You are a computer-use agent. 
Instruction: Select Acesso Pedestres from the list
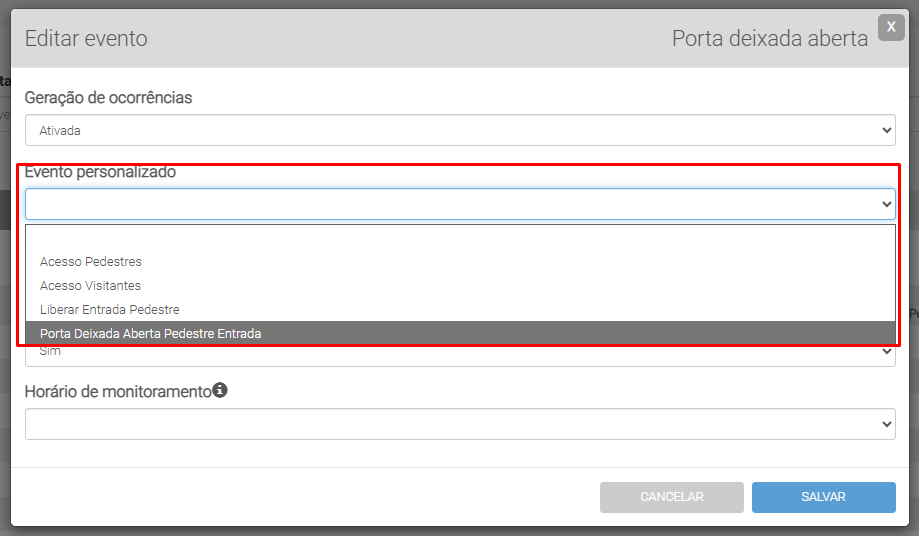coord(91,262)
